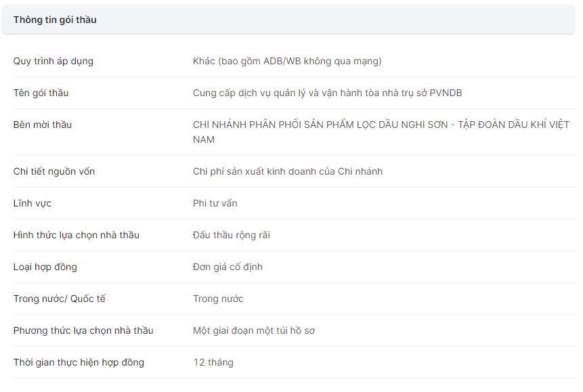
Task: Click the "Loại hợp đồng" label
Action: [45, 267]
